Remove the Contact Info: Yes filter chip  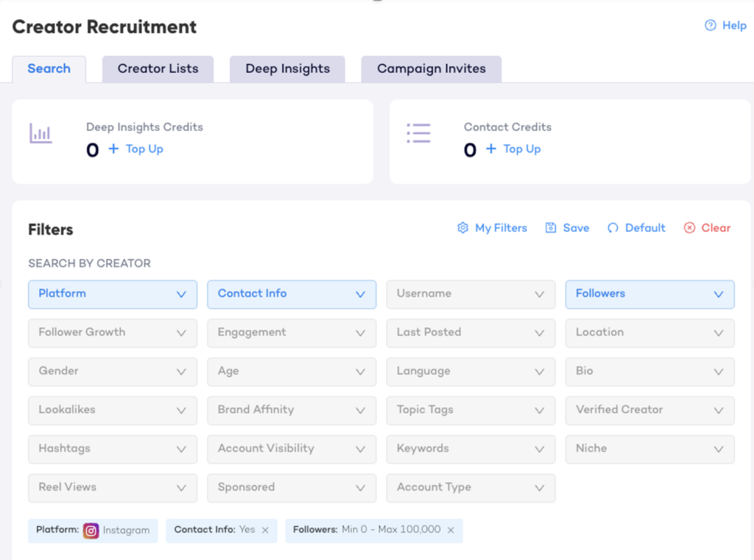click(265, 531)
